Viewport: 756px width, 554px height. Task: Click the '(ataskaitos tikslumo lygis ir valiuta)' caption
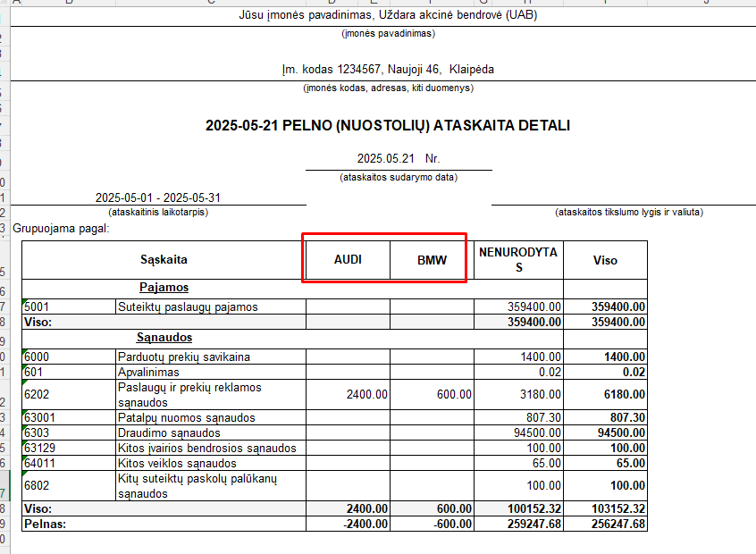coord(629,212)
